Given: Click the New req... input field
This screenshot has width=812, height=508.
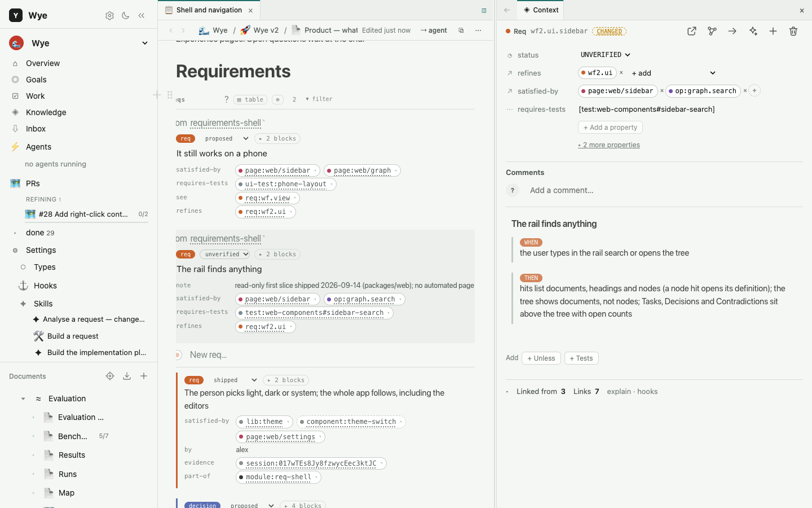Looking at the screenshot, I should tap(209, 355).
